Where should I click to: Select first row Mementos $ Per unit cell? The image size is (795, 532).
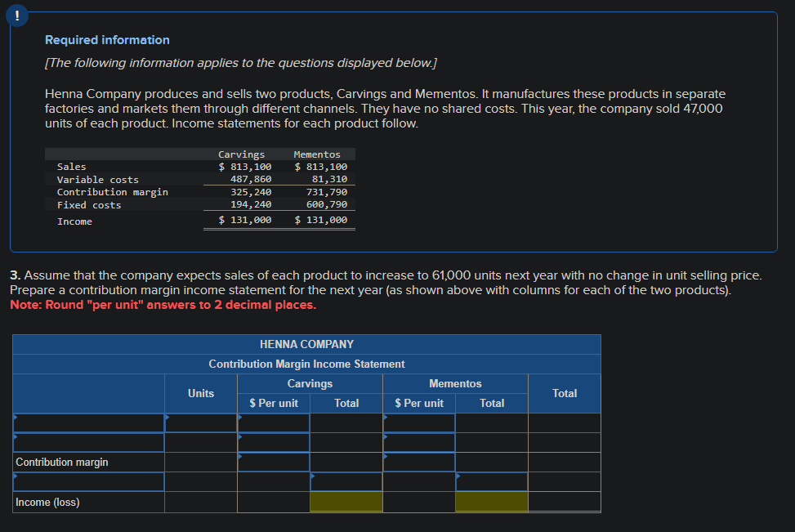(x=419, y=423)
